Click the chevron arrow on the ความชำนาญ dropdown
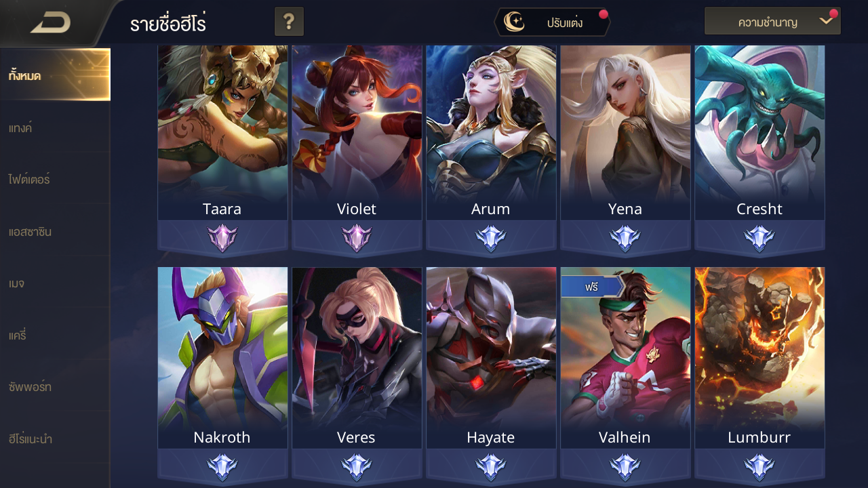 click(x=825, y=21)
